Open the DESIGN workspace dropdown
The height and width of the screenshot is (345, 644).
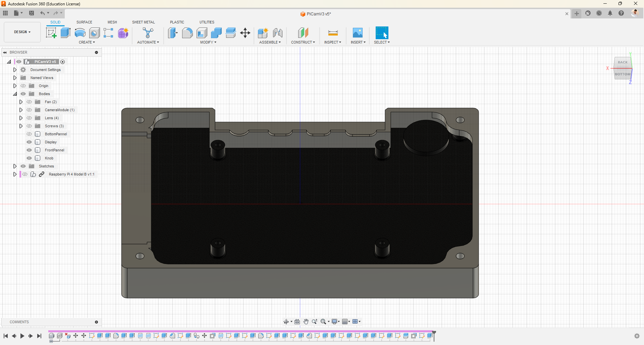[x=22, y=32]
